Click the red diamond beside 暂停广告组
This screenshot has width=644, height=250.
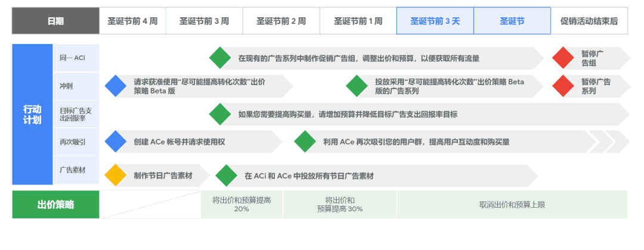563,58
